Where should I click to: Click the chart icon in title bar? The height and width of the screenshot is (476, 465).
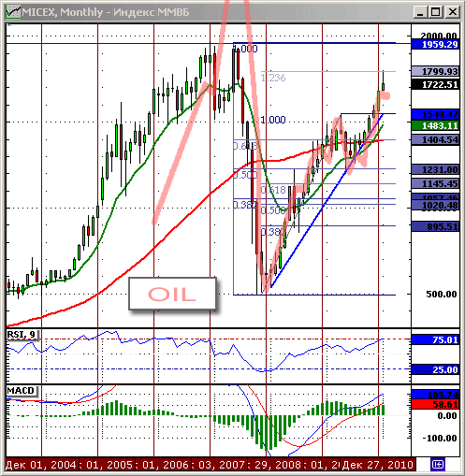pos(13,12)
